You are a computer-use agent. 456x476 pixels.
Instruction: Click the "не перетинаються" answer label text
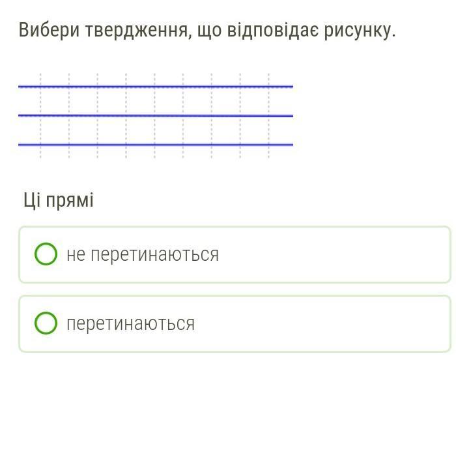[x=143, y=254]
